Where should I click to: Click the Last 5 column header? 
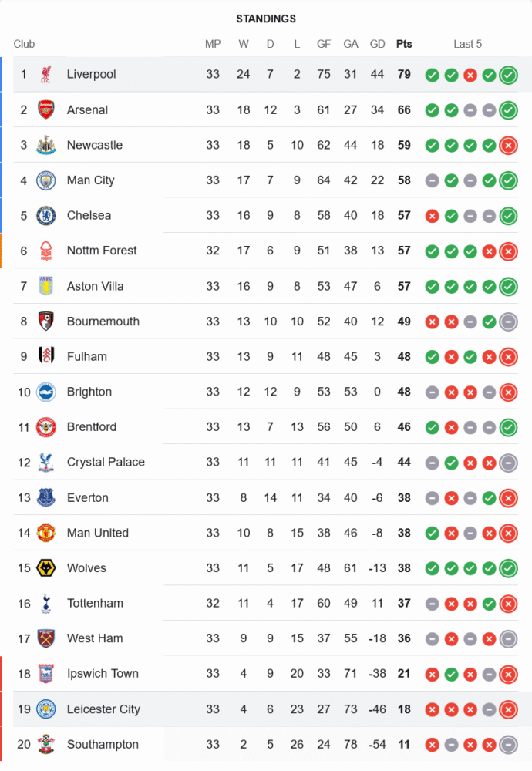click(x=467, y=44)
